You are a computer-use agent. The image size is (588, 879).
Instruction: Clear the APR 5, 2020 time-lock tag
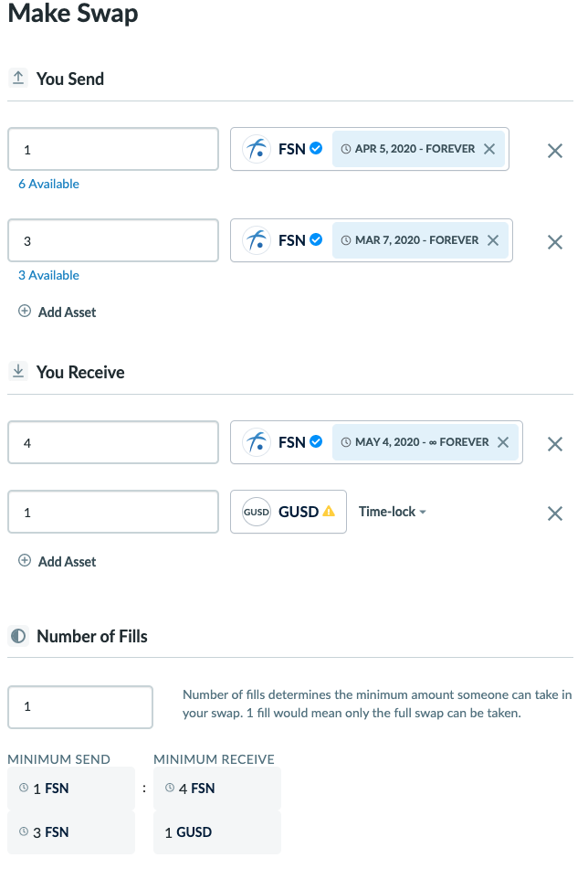pos(489,149)
